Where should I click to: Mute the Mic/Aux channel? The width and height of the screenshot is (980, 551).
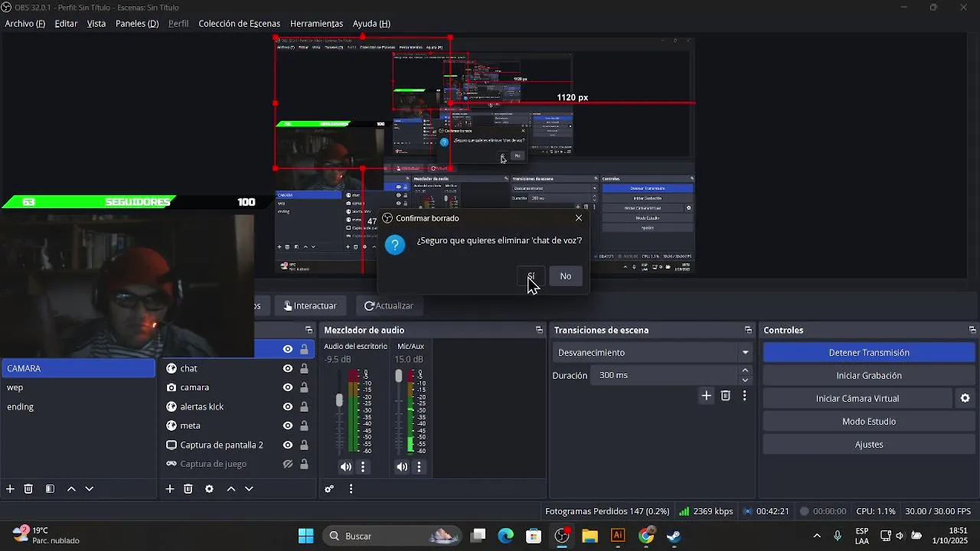click(x=402, y=467)
